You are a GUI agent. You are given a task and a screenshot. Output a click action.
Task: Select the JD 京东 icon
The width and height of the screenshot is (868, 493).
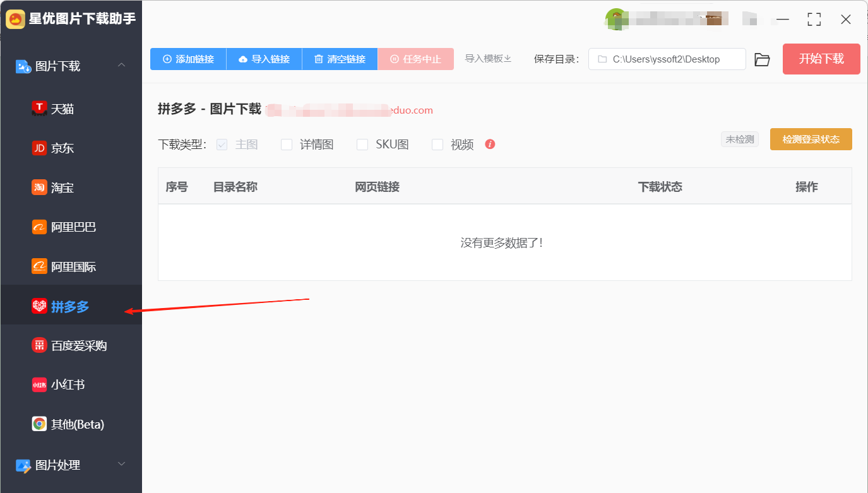pos(39,148)
